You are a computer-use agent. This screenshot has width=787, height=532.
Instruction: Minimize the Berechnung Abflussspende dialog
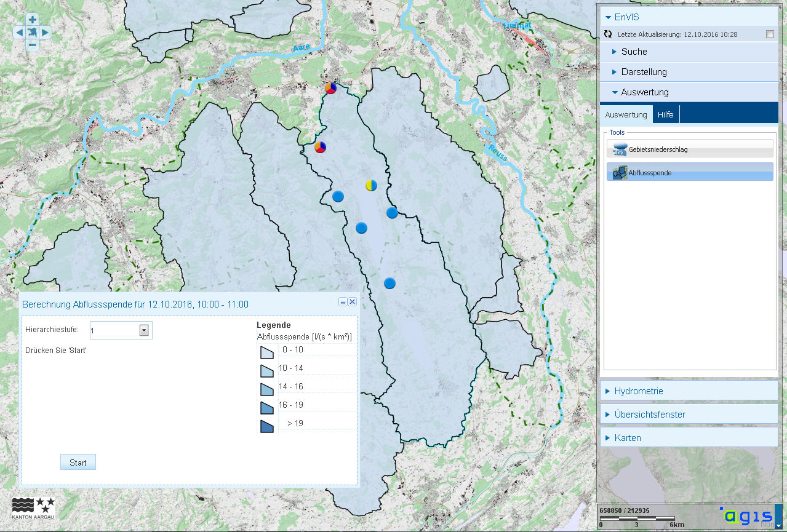point(343,301)
